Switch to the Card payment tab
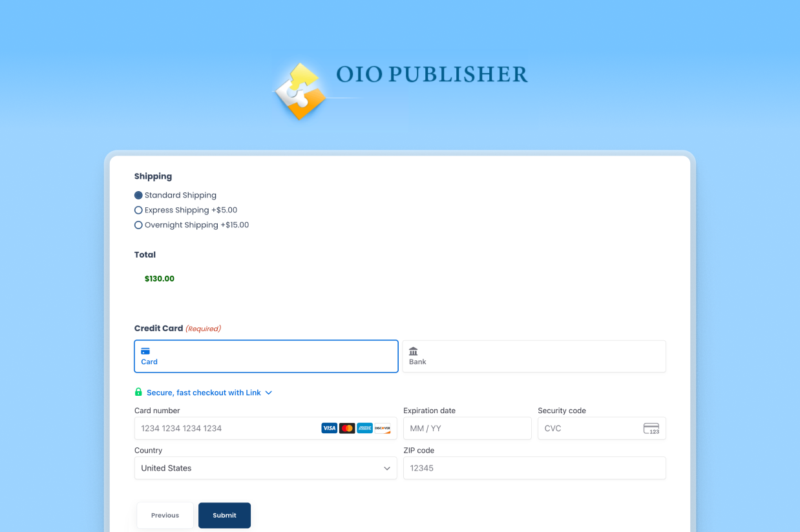 [266, 356]
